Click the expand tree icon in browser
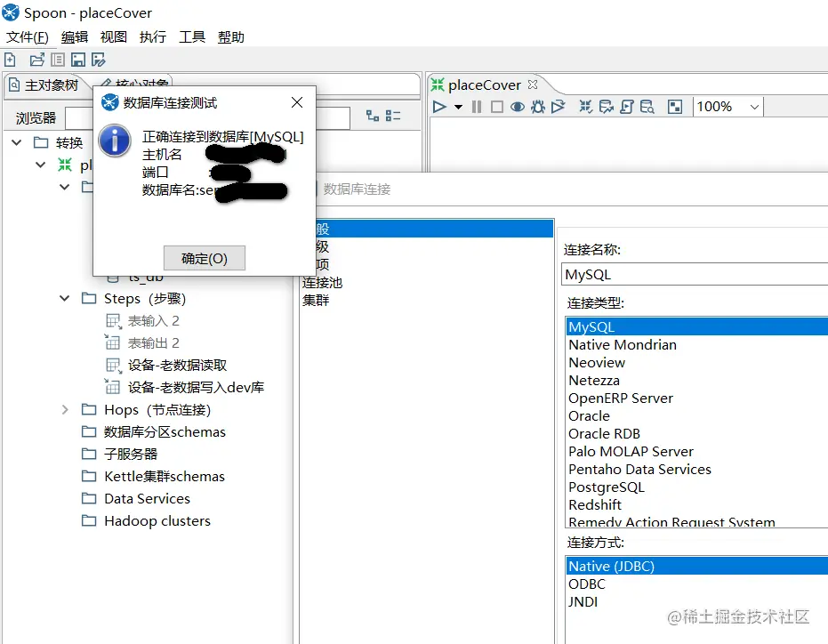 [373, 116]
